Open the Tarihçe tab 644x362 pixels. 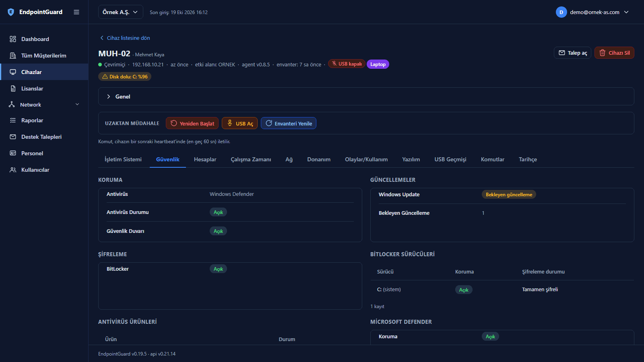pyautogui.click(x=528, y=159)
